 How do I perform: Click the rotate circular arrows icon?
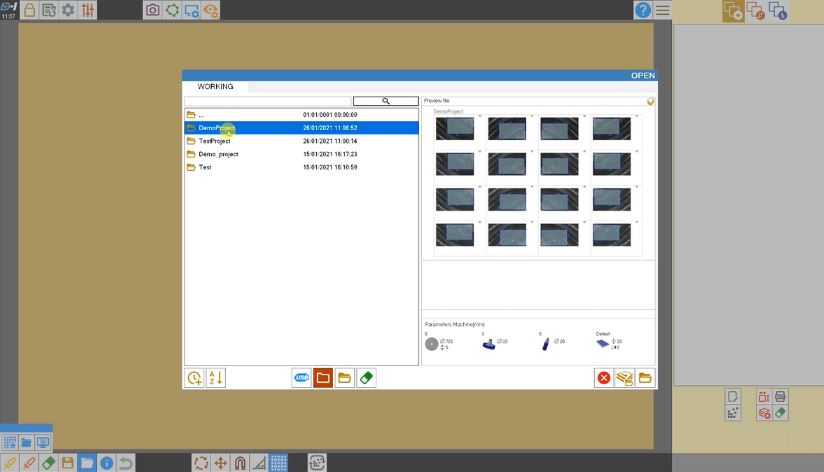click(201, 463)
